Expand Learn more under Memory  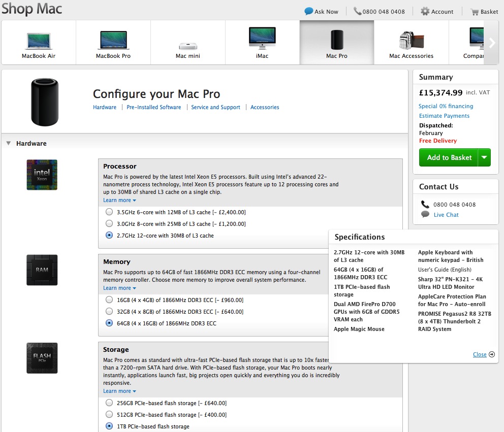point(119,288)
